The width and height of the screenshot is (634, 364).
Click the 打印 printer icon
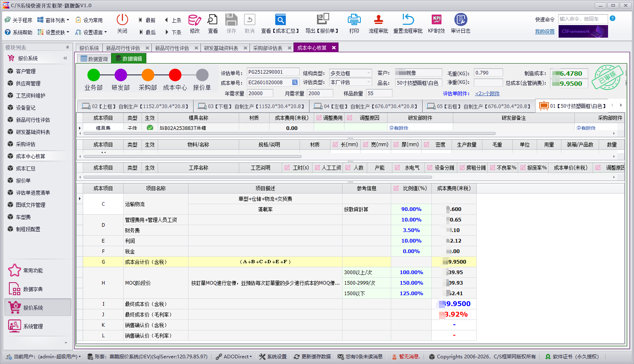click(x=354, y=19)
